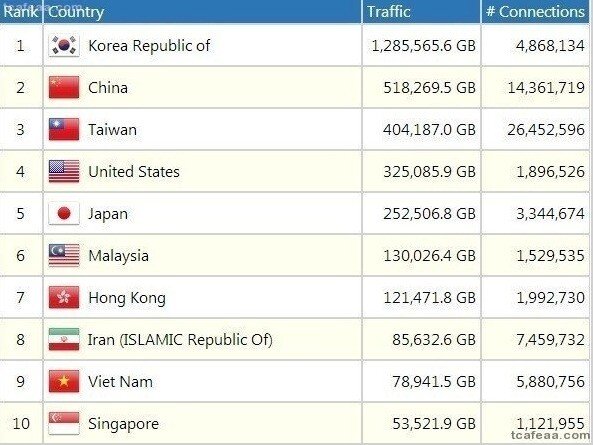Open the Korea Republic of entry
Screen dimensions: 593x445
click(149, 46)
